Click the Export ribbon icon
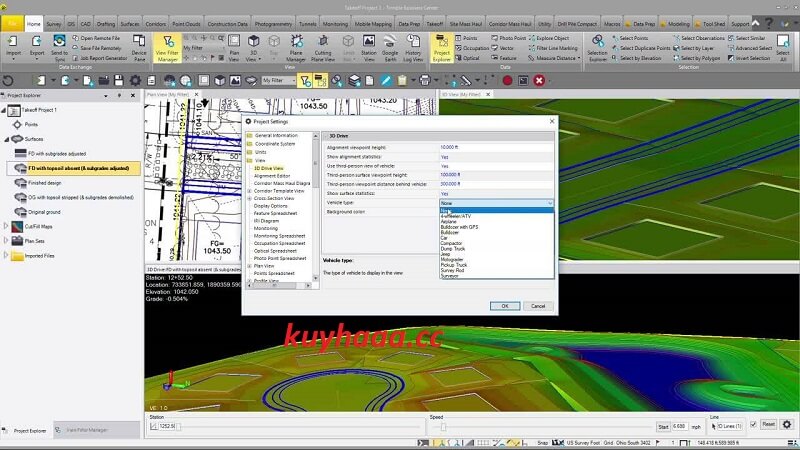Screen dimensions: 800x450 pos(37,47)
